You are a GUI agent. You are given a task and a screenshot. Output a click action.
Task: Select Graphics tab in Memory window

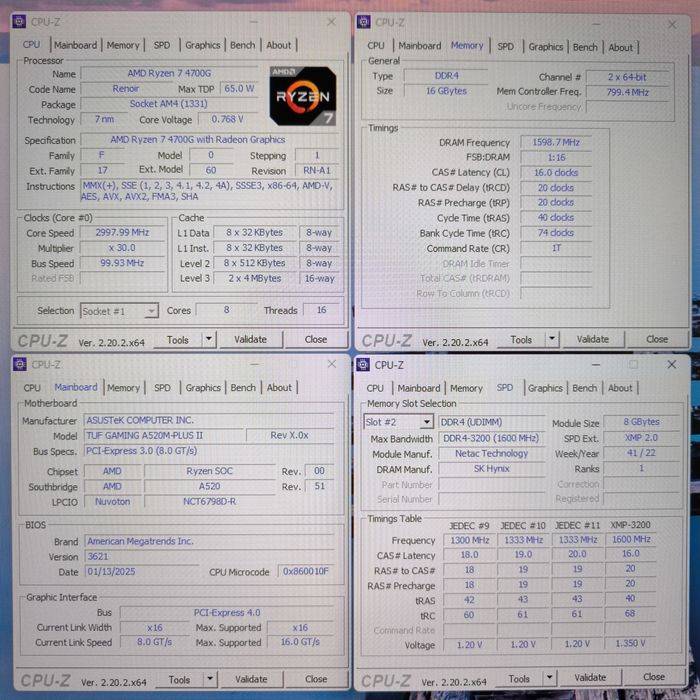point(546,47)
